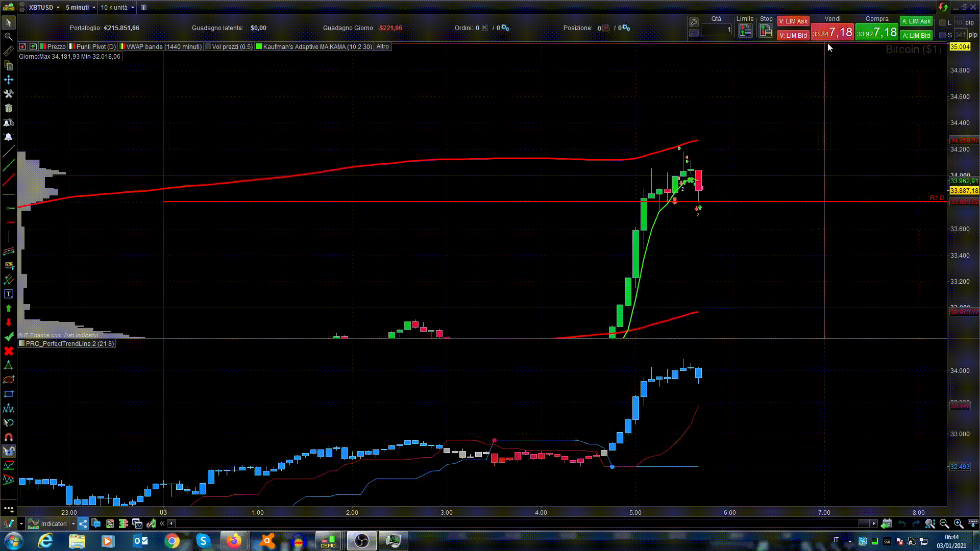Enable the S pip checkbox

[x=942, y=35]
